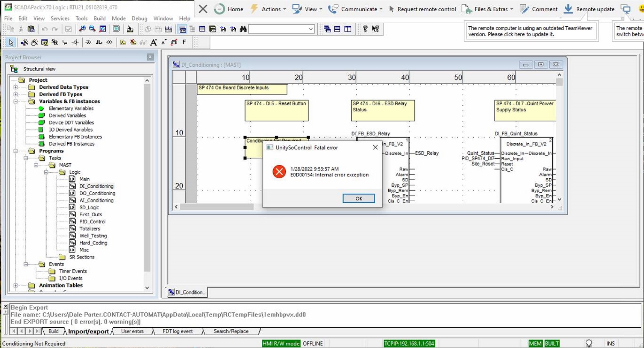Click the Undo arrow icon

click(x=44, y=29)
